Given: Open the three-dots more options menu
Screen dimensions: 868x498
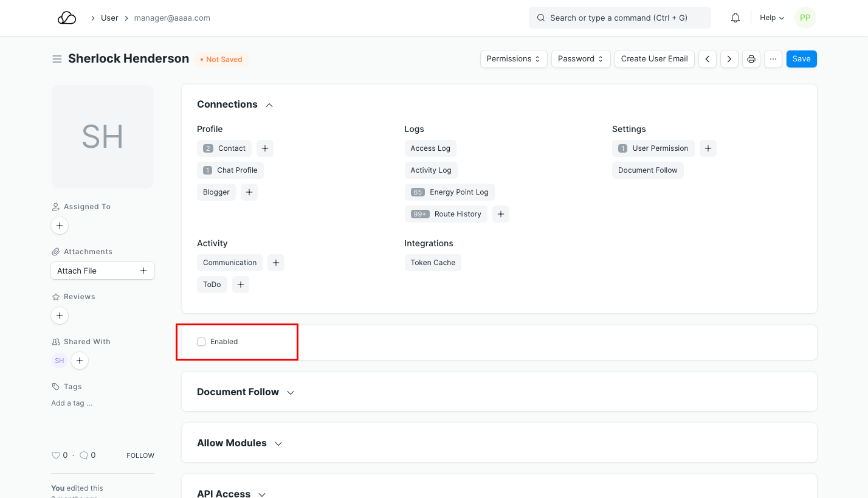Looking at the screenshot, I should click(773, 59).
